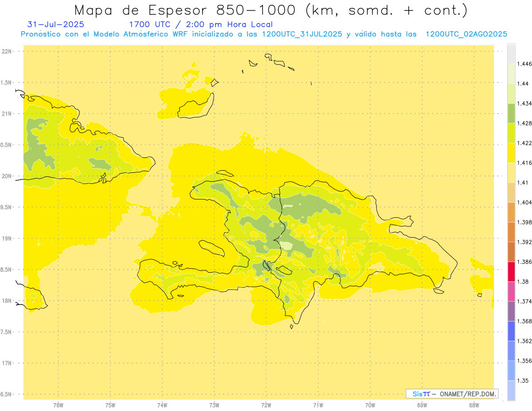Click the latitude axis label 6.5N
The image size is (532, 411).
pyautogui.click(x=7, y=394)
